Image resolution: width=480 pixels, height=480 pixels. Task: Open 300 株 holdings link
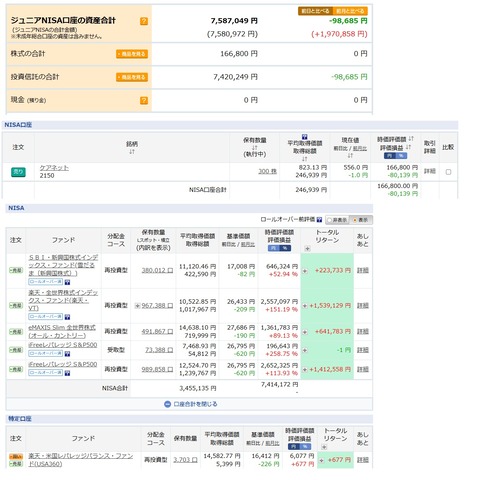click(x=267, y=171)
